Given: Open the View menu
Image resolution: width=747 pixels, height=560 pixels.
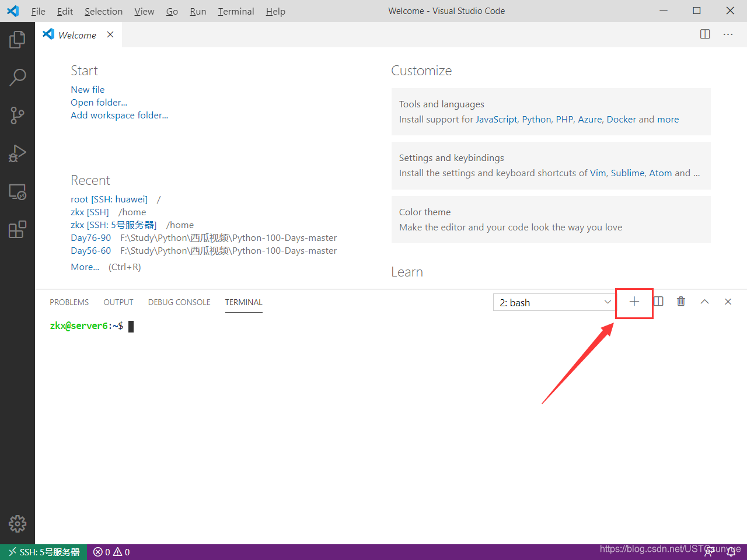Looking at the screenshot, I should pos(144,11).
